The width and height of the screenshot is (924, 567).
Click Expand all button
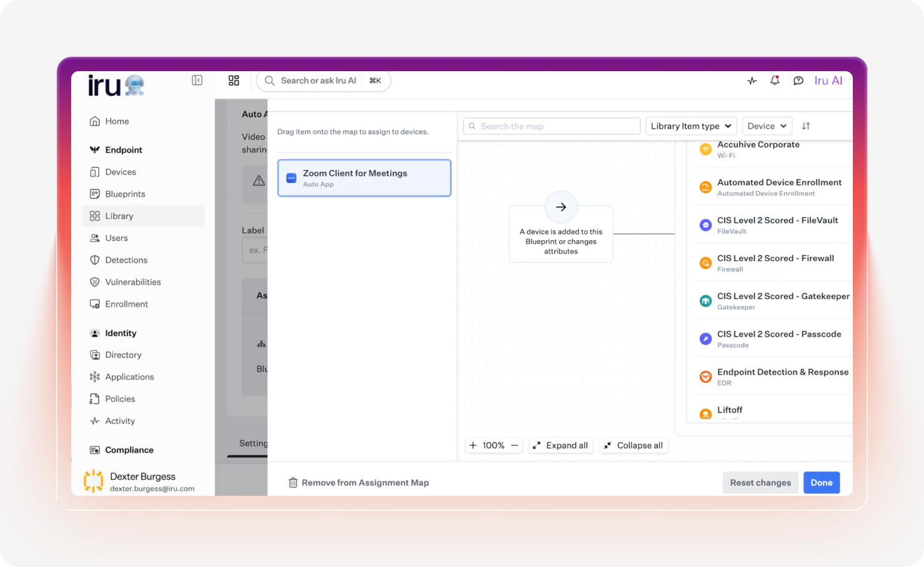[x=560, y=445]
